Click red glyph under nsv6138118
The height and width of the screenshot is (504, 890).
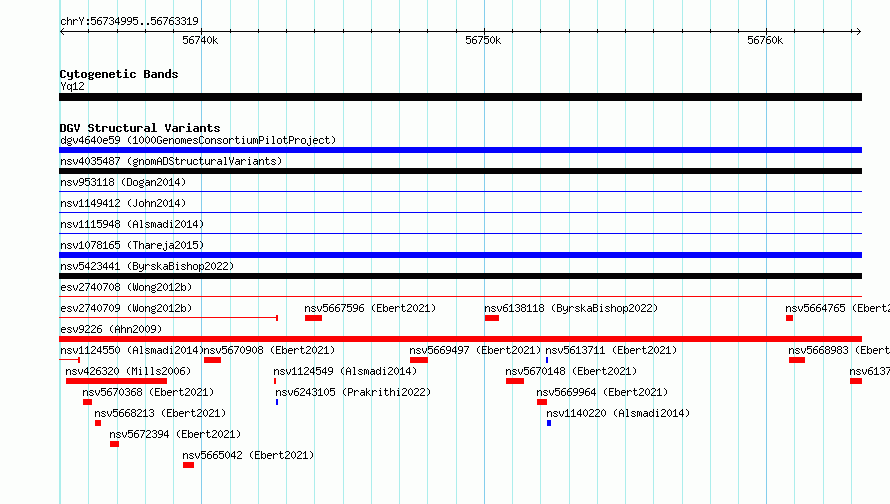click(x=492, y=318)
